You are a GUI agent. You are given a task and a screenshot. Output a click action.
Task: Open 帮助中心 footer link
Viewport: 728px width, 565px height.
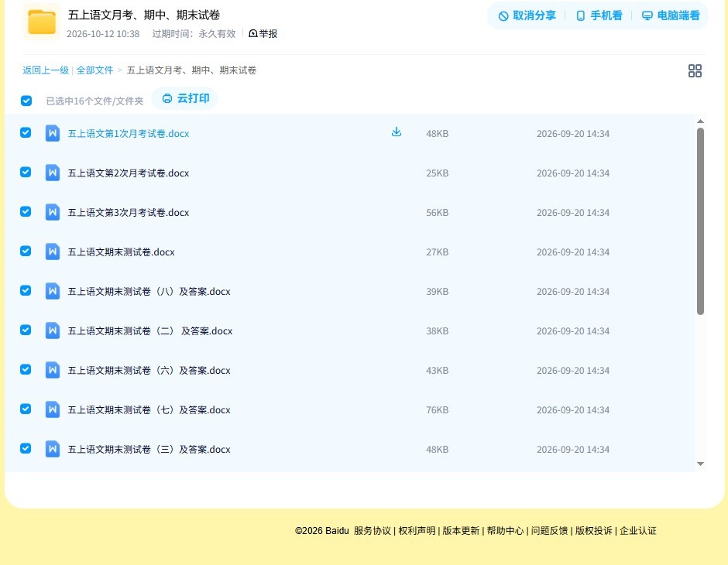505,531
